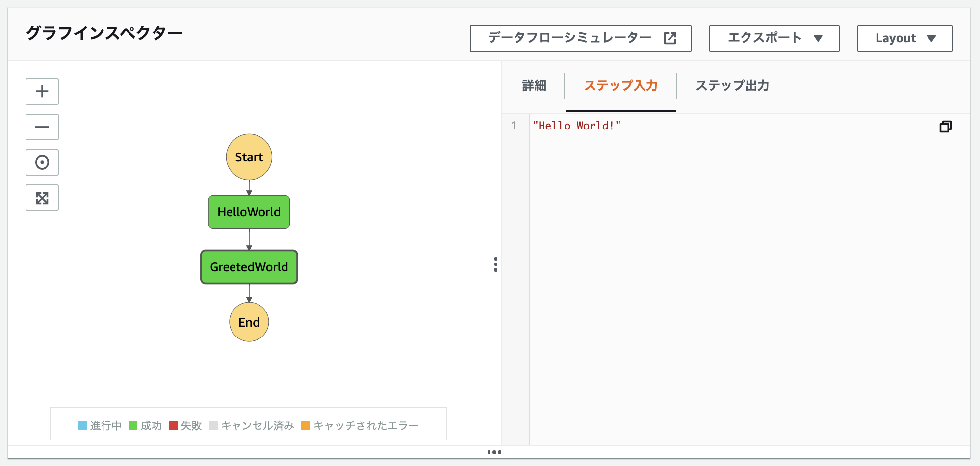This screenshot has width=980, height=466.
Task: Select the GreetedWorld state node
Action: 249,266
